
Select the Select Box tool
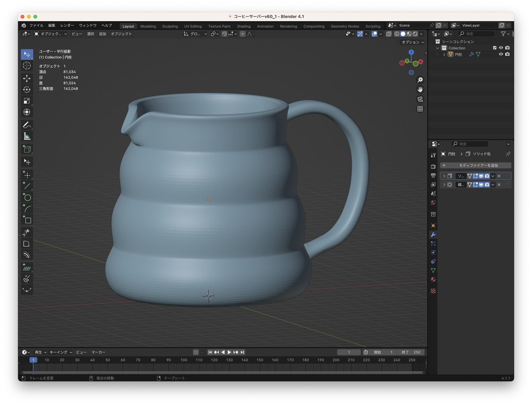click(x=27, y=55)
